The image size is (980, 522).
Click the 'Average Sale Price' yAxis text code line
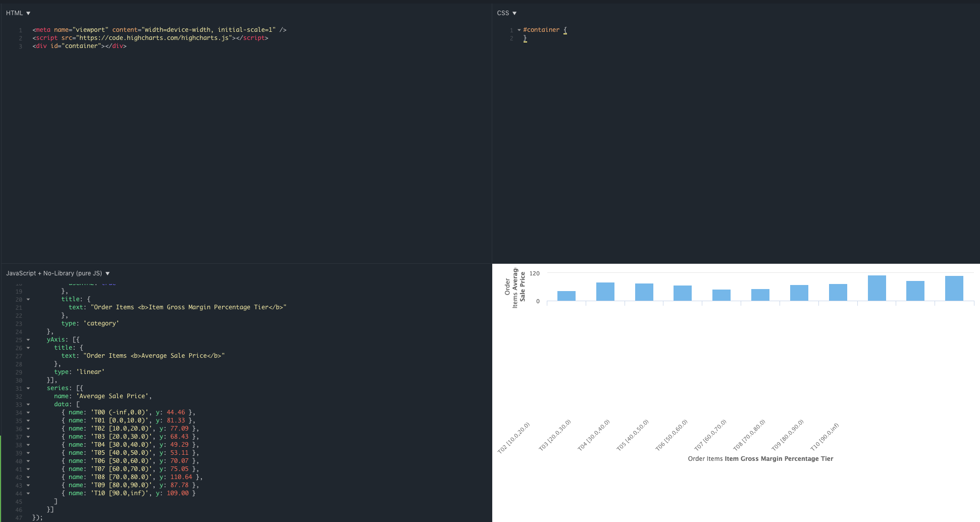tap(143, 356)
